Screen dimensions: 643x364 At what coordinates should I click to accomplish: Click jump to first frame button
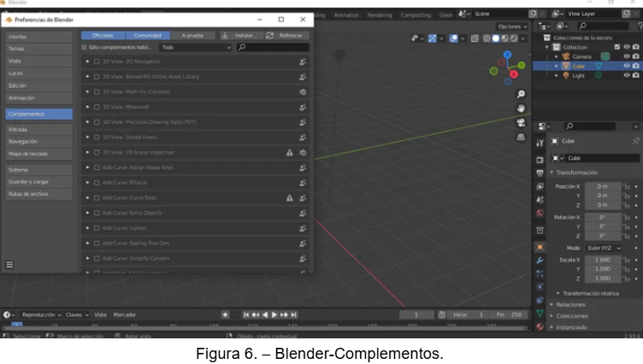click(246, 314)
